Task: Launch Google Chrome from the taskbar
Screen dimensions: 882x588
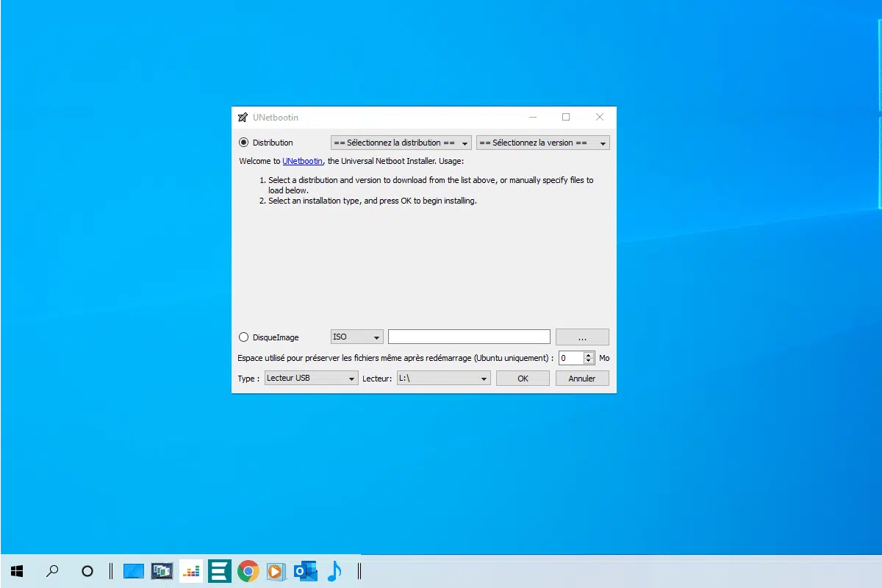Action: 248,571
